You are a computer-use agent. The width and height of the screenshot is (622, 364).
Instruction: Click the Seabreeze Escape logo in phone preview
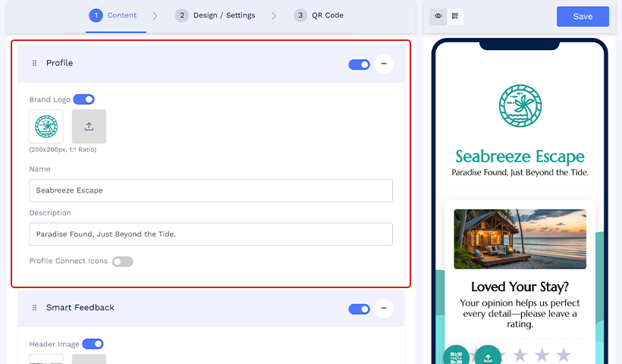[x=520, y=106]
